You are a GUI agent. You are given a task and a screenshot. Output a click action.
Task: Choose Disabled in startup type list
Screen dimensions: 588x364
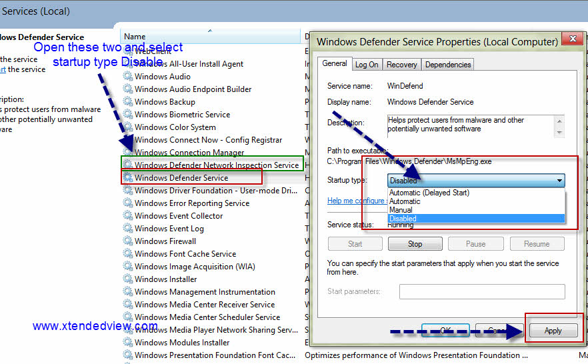click(x=476, y=219)
